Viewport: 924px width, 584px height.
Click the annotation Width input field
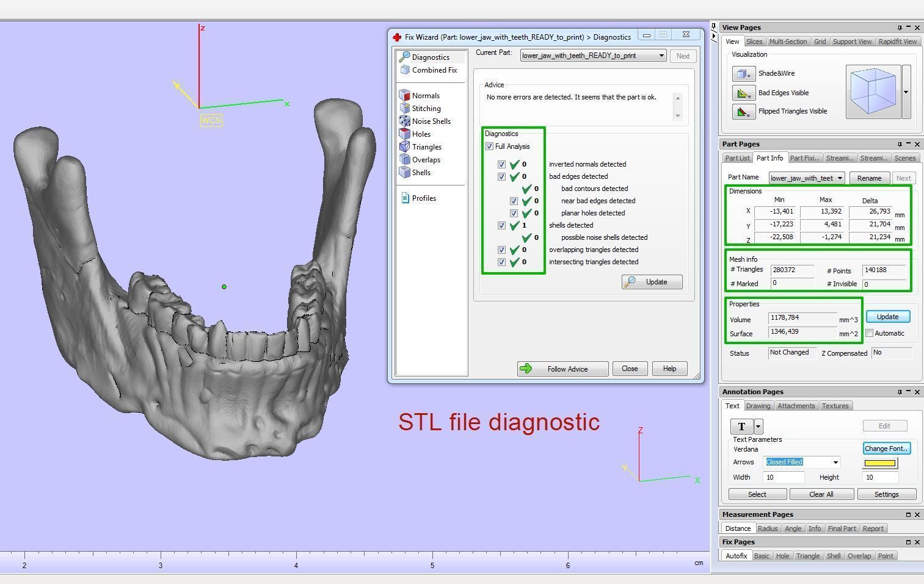pyautogui.click(x=784, y=477)
